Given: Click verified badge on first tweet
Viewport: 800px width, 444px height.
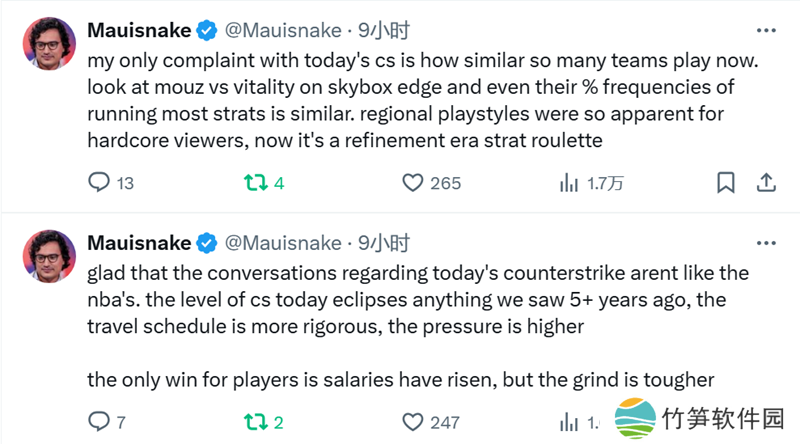Looking at the screenshot, I should (207, 28).
